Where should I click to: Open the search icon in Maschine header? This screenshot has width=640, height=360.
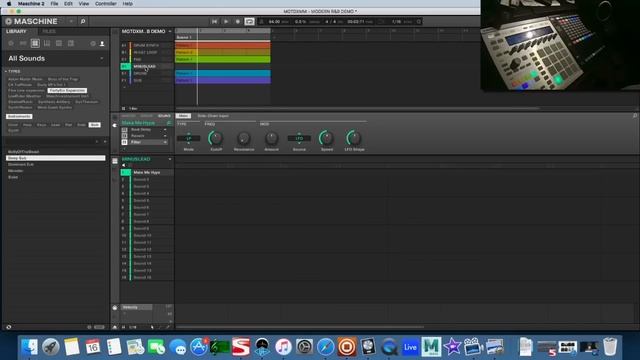tap(82, 21)
